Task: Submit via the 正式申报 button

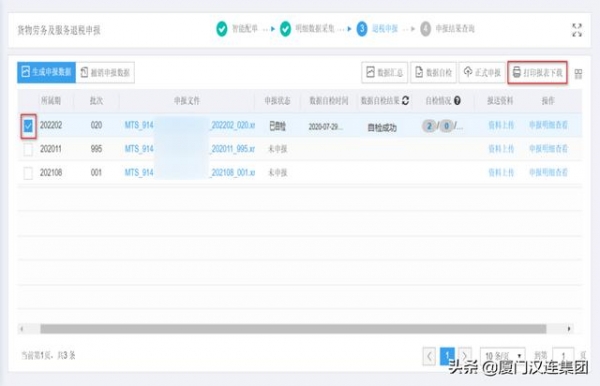Action: [482, 72]
